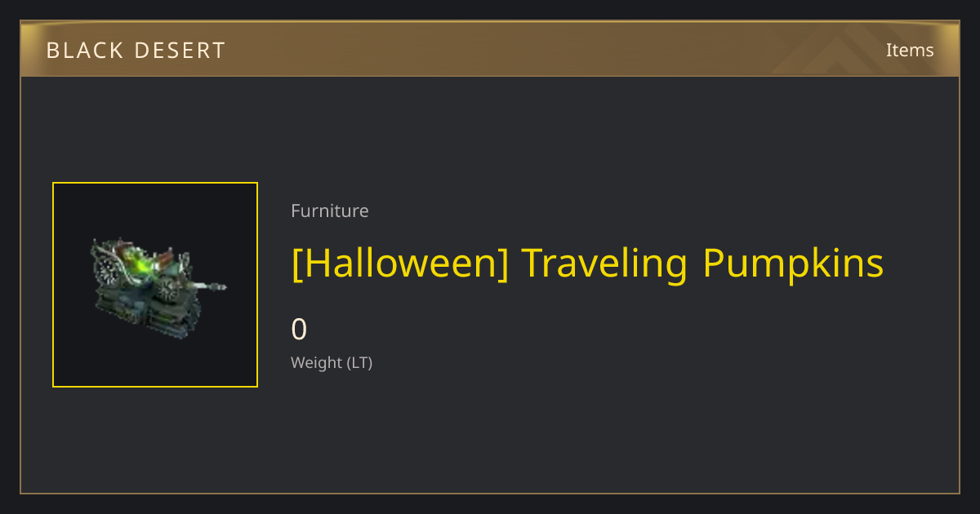Click the gold header banner background
Image resolution: width=980 pixels, height=514 pixels.
coord(490,49)
